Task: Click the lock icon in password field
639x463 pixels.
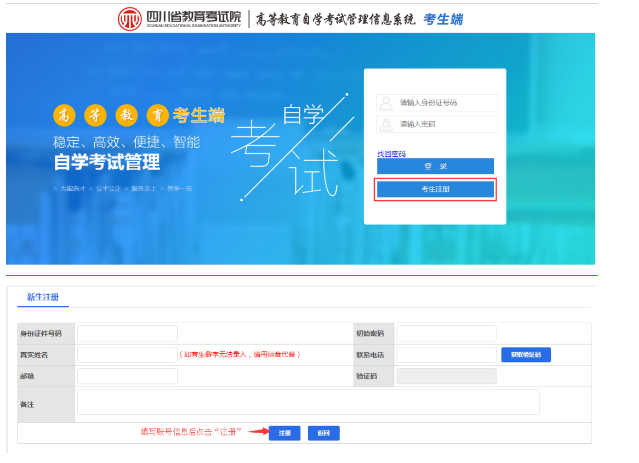Action: [x=386, y=124]
